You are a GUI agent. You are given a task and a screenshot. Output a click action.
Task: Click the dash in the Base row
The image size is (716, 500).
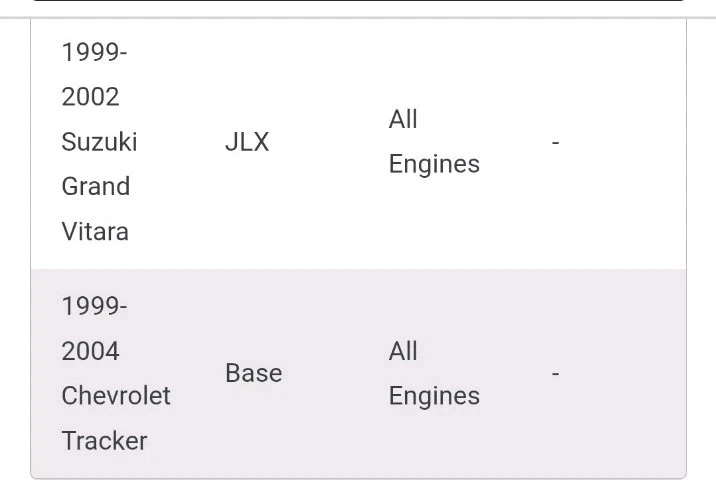point(555,373)
